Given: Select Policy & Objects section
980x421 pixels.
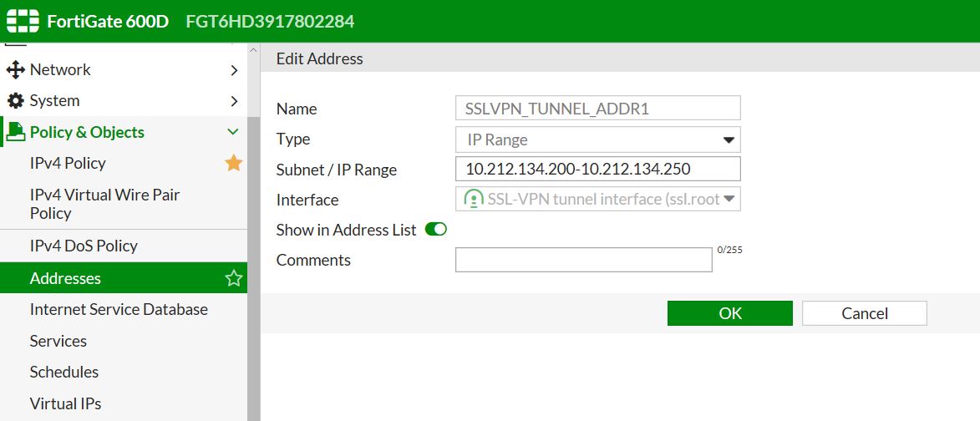Looking at the screenshot, I should (x=124, y=132).
